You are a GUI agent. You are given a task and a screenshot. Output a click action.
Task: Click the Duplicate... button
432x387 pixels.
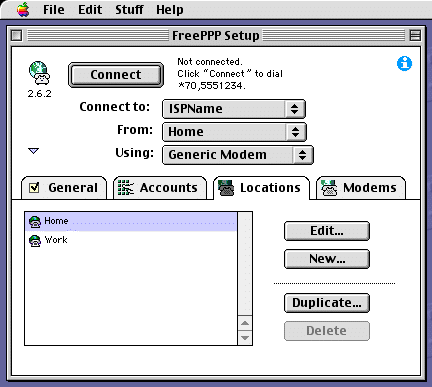[327, 303]
